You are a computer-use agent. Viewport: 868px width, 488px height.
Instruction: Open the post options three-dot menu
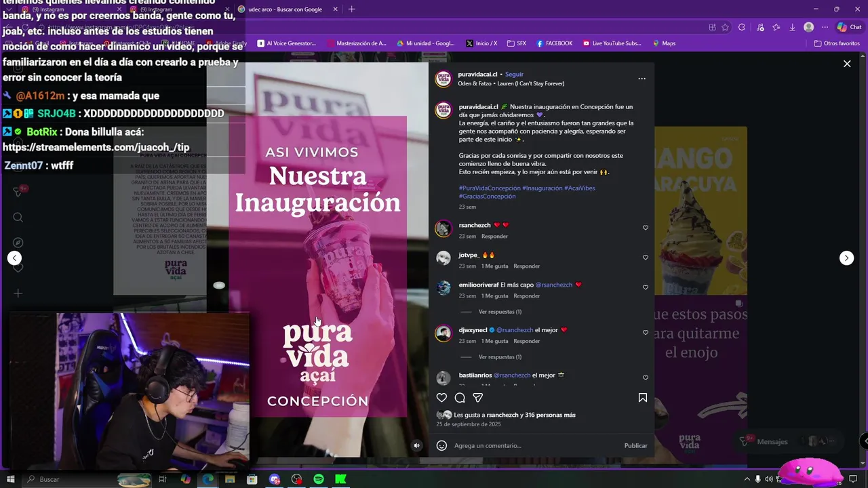click(642, 79)
